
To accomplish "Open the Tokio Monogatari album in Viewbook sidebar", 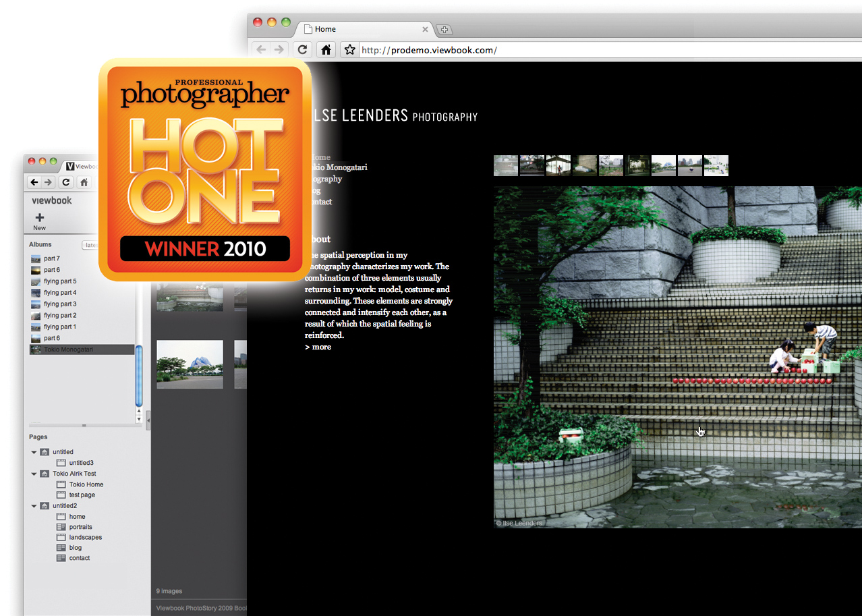I will pyautogui.click(x=82, y=349).
